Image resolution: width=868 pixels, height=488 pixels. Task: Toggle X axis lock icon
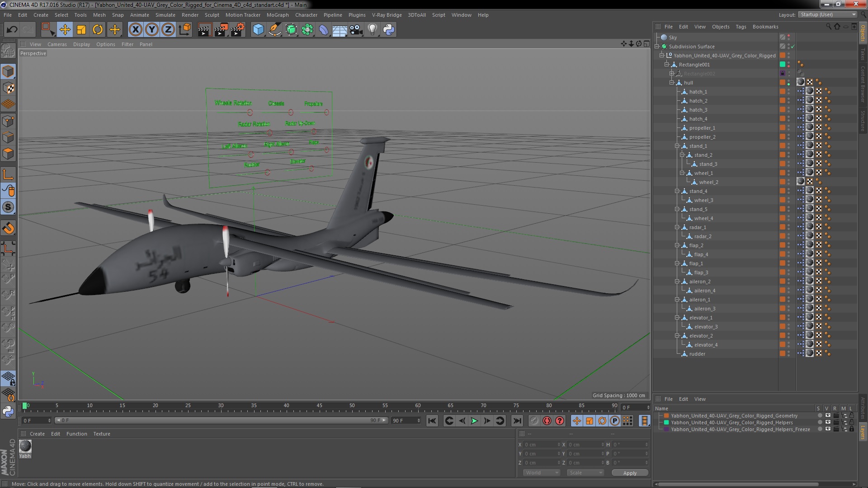pyautogui.click(x=135, y=30)
